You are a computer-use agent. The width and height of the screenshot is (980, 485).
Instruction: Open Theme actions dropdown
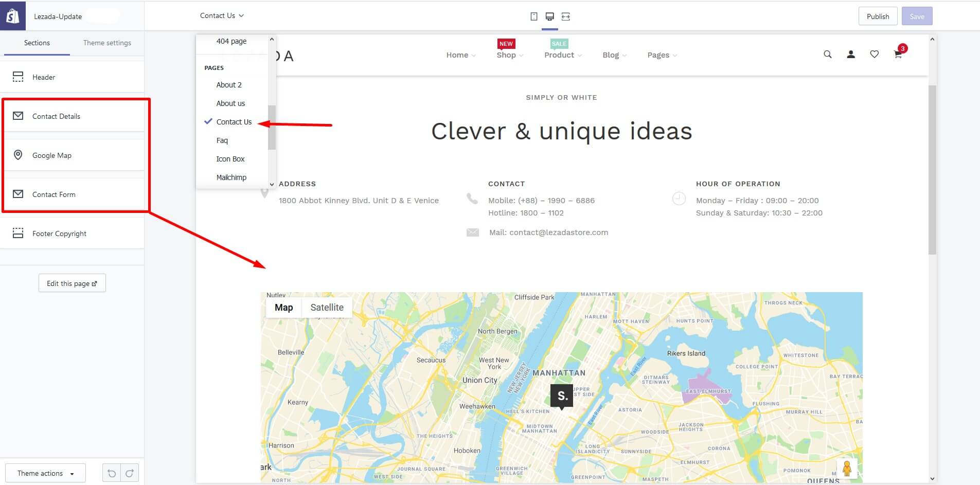pos(45,473)
